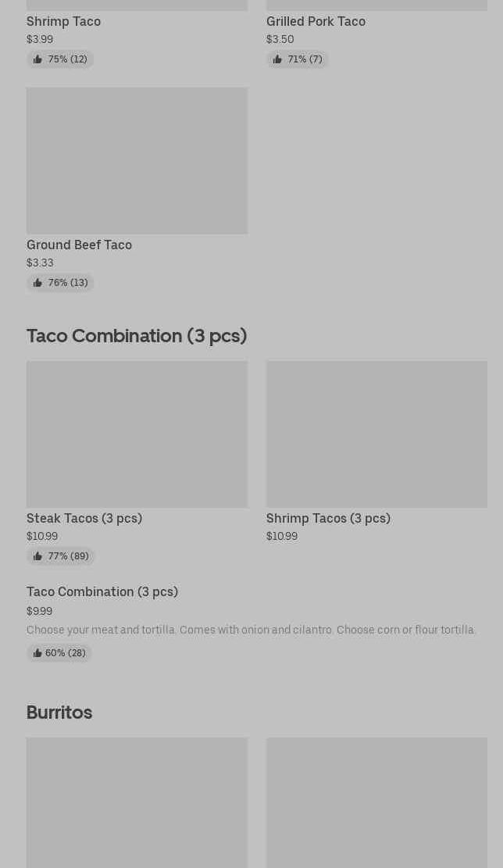The image size is (503, 868).
Task: Open the Shrimp Taco item
Action: [x=63, y=21]
